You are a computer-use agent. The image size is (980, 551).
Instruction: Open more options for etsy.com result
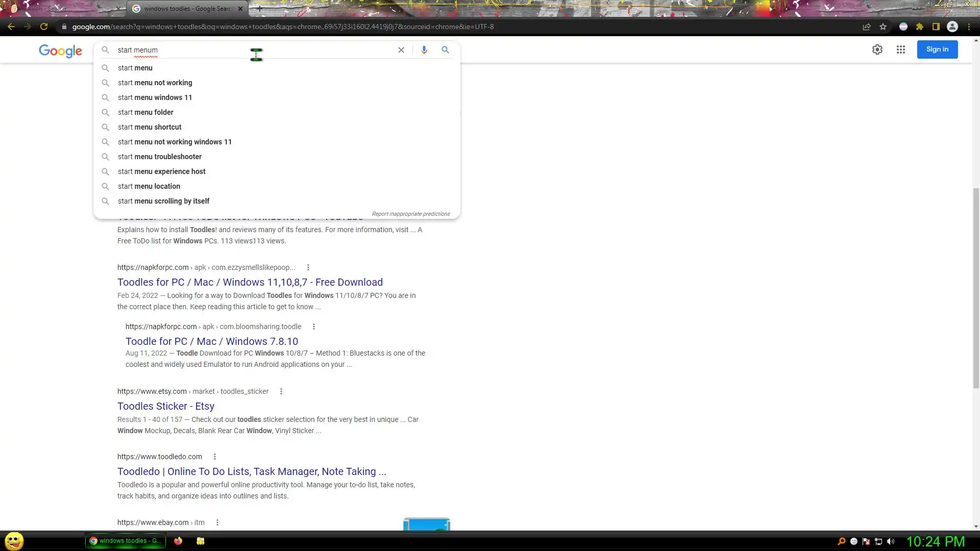tap(281, 391)
